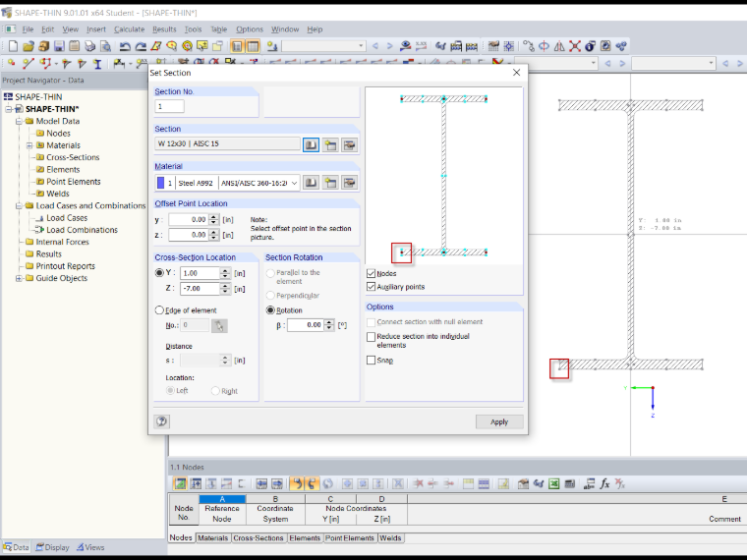The height and width of the screenshot is (560, 747).
Task: Click the offset y value spinner arrows
Action: click(x=214, y=219)
